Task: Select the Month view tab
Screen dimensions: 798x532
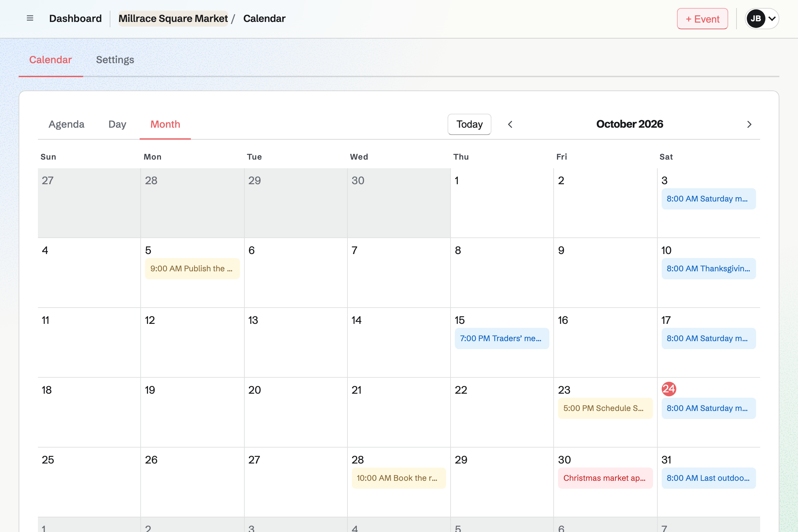Action: 165,124
